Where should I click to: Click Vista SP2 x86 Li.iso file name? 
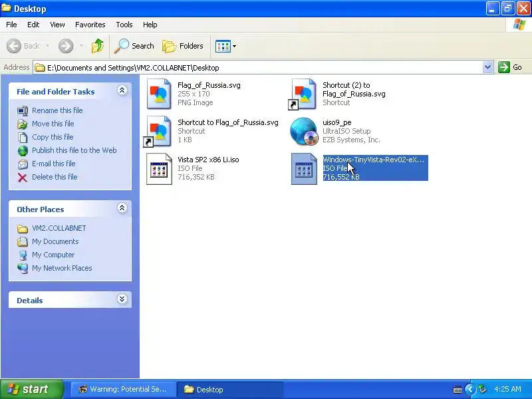point(208,160)
